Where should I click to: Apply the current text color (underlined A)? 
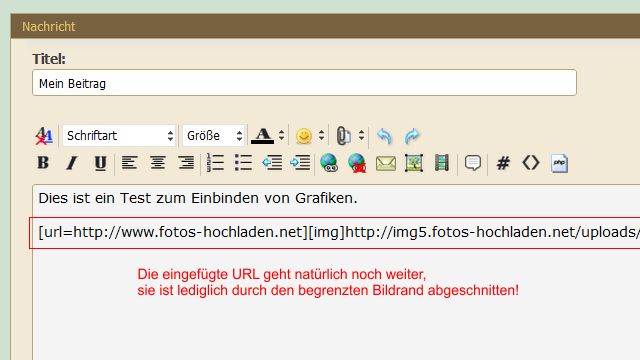[x=262, y=136]
